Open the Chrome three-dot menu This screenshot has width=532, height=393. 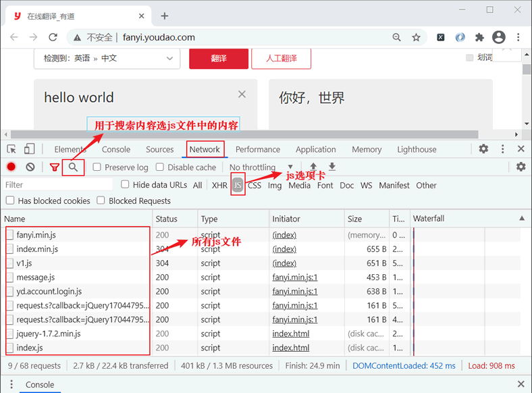[518, 37]
